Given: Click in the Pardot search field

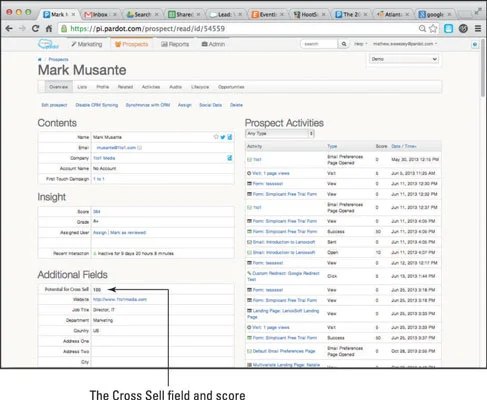Looking at the screenshot, I should [319, 44].
